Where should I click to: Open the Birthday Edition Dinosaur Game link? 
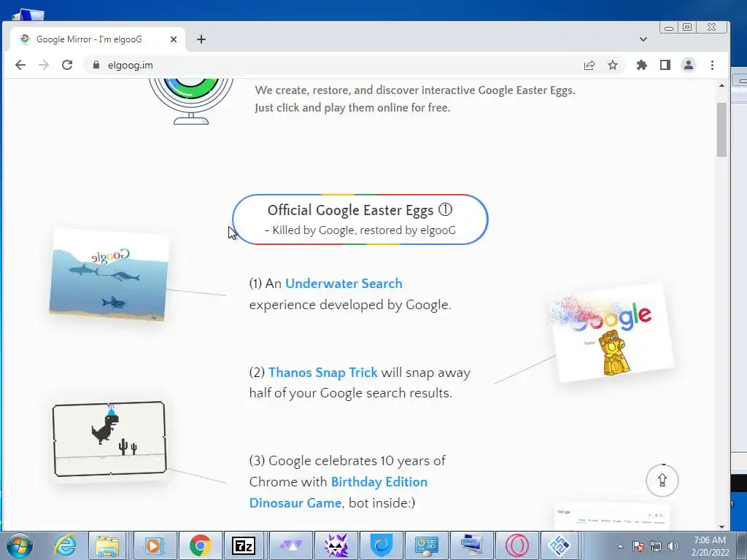click(338, 492)
